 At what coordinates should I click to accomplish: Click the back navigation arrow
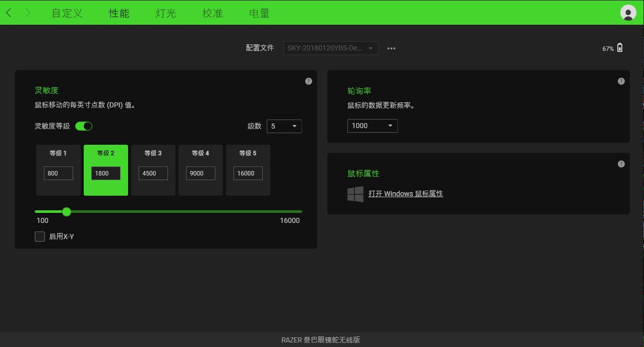pos(8,12)
